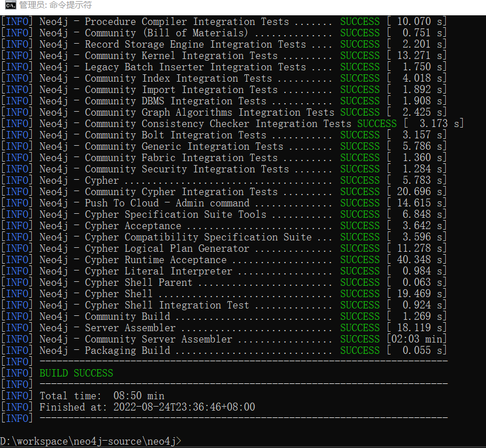Click the 'Packaging Build' row
Viewport: 486px width, 448px height.
pyautogui.click(x=224, y=350)
